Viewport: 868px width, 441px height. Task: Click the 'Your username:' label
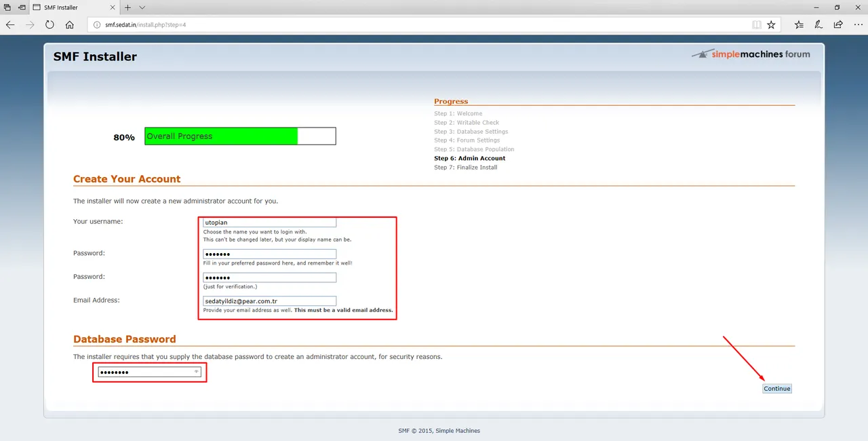[x=98, y=222]
